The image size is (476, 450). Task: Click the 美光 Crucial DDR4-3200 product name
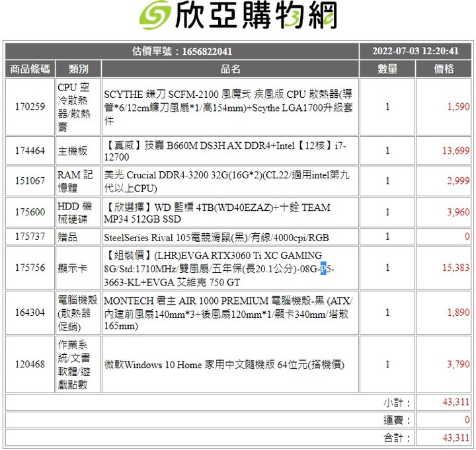(227, 181)
